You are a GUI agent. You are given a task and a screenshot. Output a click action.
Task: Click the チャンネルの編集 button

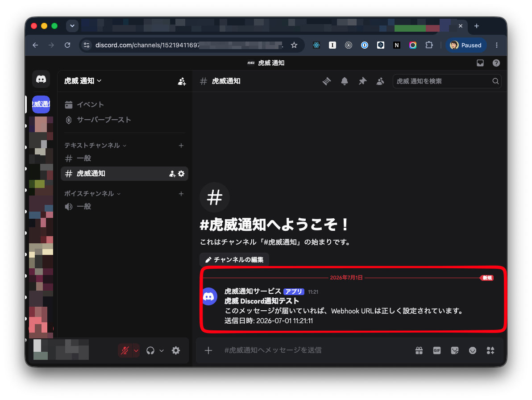(234, 259)
